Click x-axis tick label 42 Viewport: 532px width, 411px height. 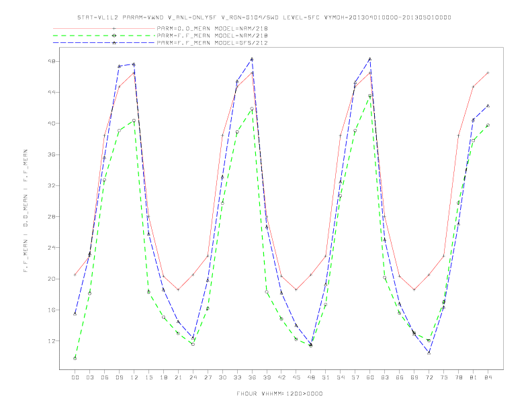[281, 377]
